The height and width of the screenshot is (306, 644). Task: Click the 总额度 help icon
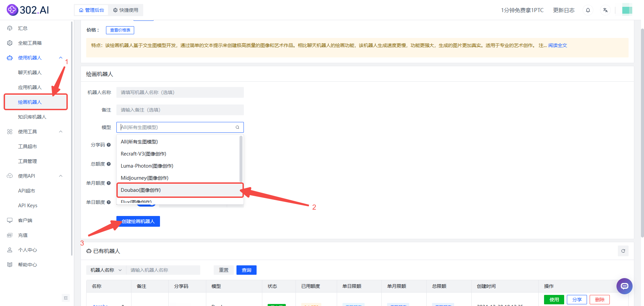coord(109,164)
